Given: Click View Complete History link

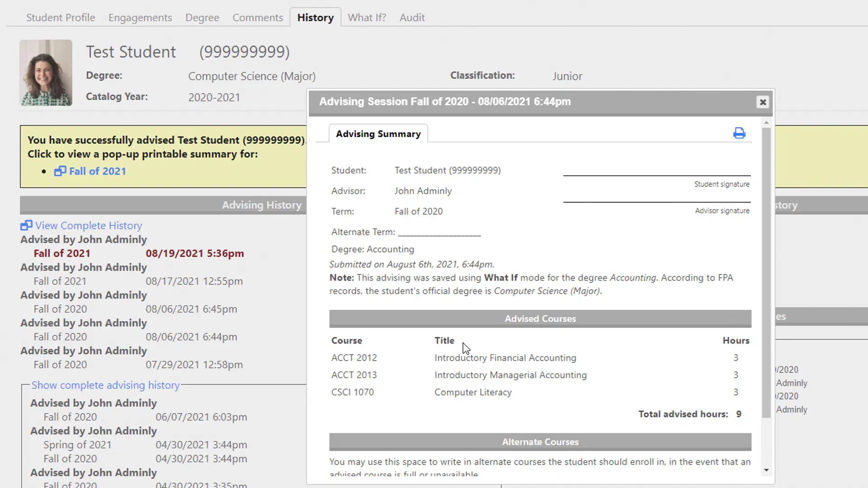Looking at the screenshot, I should click(89, 225).
